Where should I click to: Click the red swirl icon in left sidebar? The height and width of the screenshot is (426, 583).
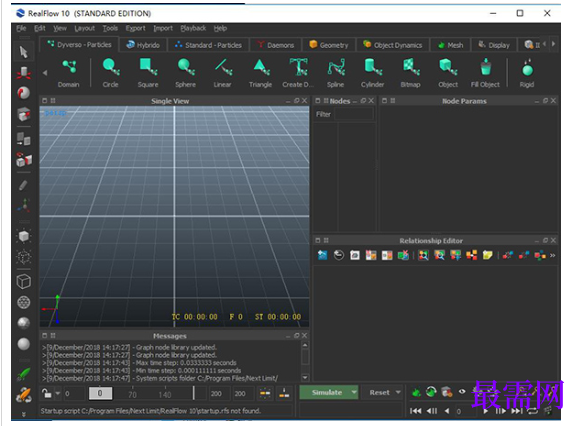pyautogui.click(x=24, y=93)
